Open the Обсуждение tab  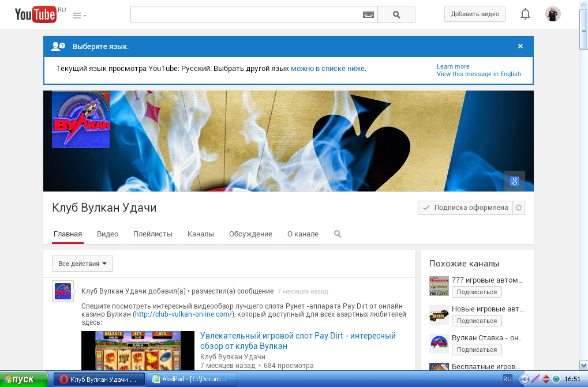coord(250,234)
